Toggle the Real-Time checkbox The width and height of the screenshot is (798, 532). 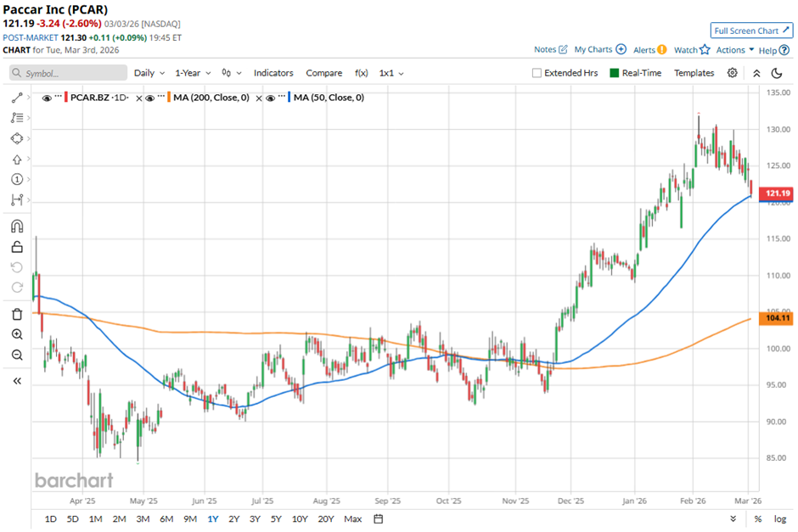click(x=615, y=73)
